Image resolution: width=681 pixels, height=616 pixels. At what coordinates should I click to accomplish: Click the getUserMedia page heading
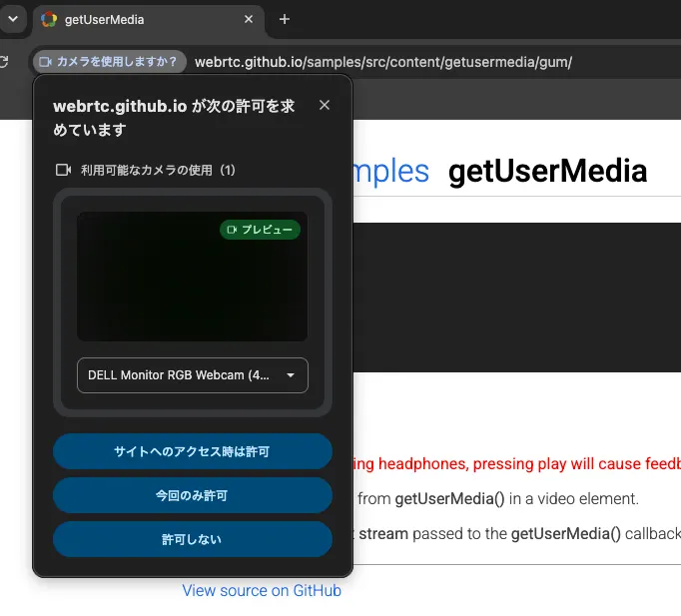click(547, 171)
